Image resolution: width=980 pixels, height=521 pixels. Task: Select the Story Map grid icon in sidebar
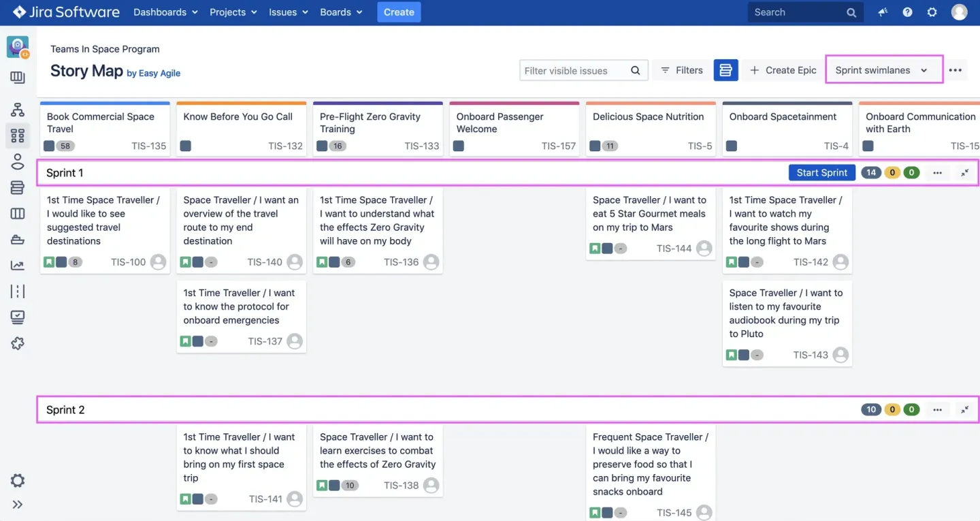click(18, 135)
